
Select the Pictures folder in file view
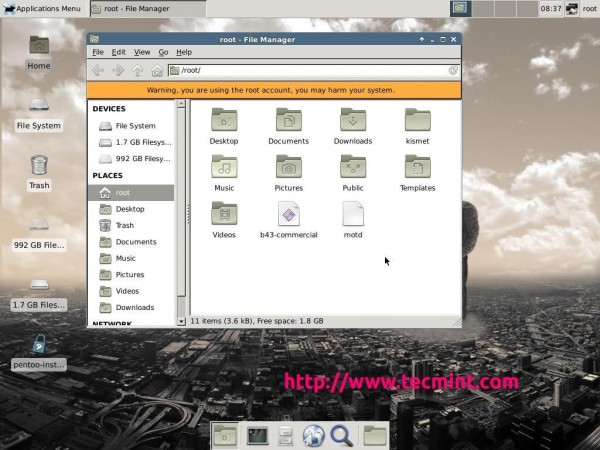tap(289, 173)
